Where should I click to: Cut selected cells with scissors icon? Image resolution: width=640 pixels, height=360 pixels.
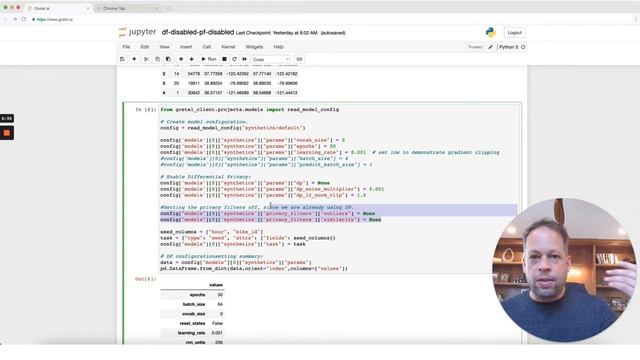147,59
